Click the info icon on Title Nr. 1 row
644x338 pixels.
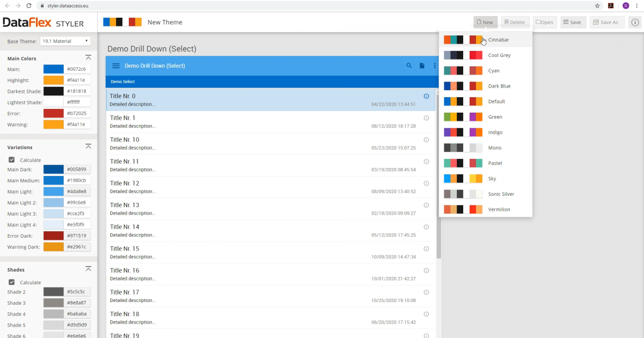(426, 117)
